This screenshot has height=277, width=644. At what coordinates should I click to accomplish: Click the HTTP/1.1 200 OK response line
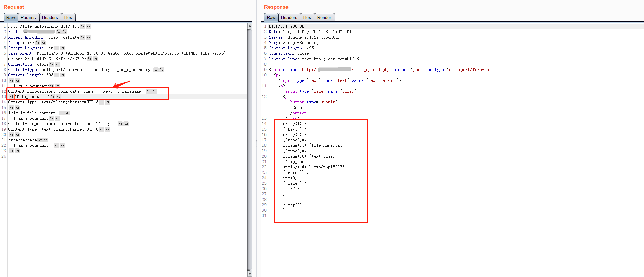point(286,26)
